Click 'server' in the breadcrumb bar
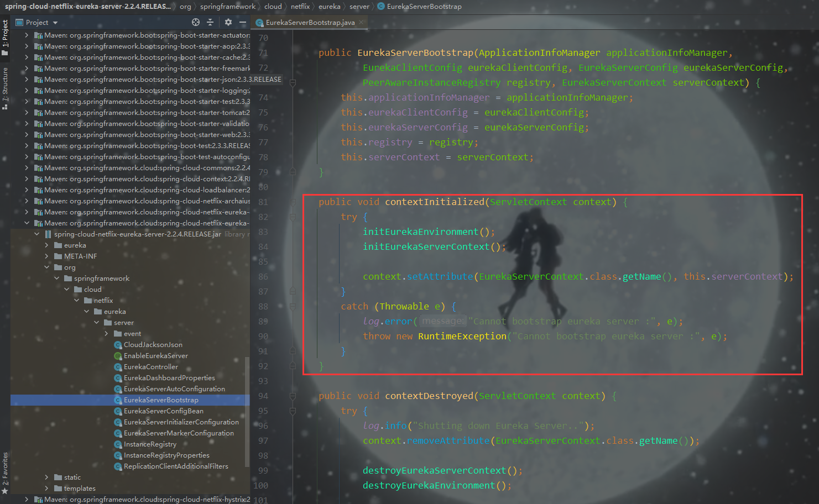The width and height of the screenshot is (819, 504). click(359, 7)
